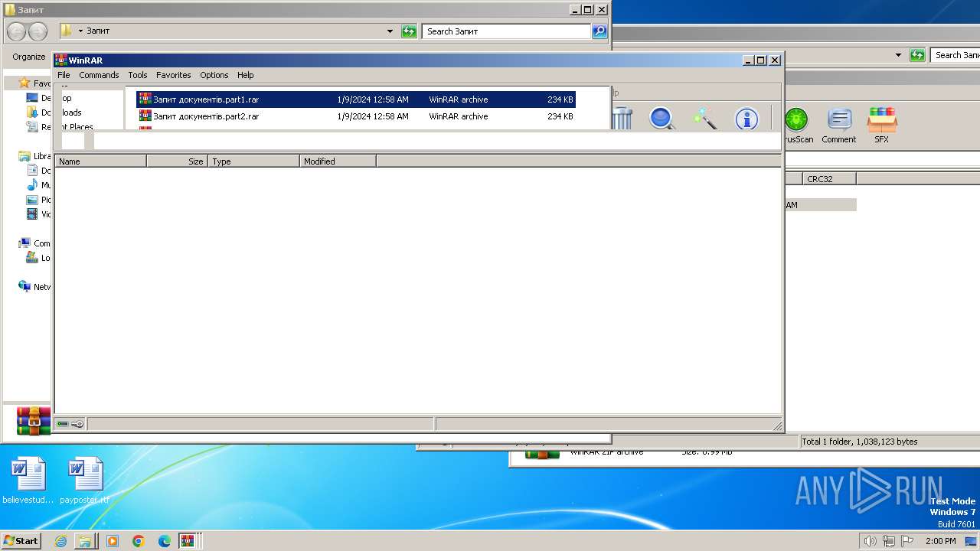Click the Comment toolbar icon
Screen dimensions: 980x551
tap(839, 125)
